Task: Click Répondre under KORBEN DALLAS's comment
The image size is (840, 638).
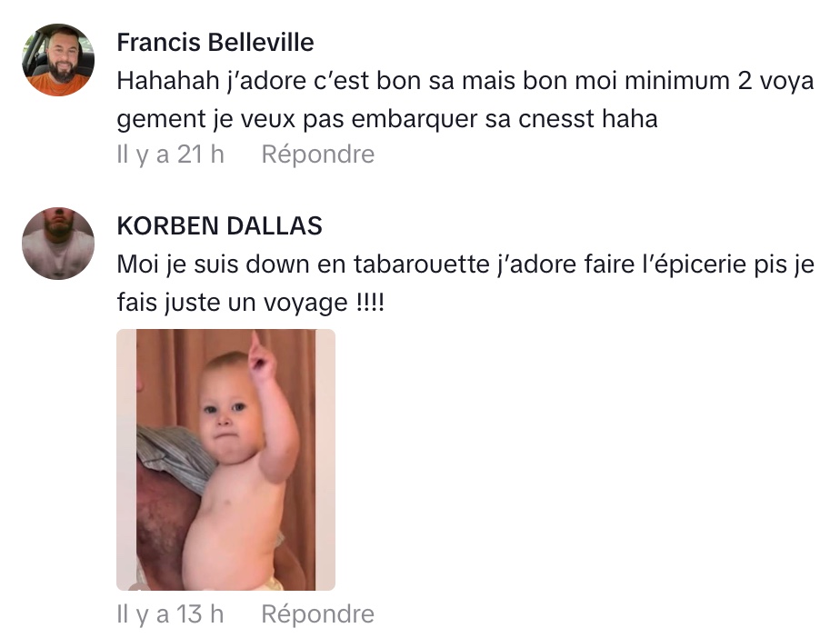Action: point(317,613)
